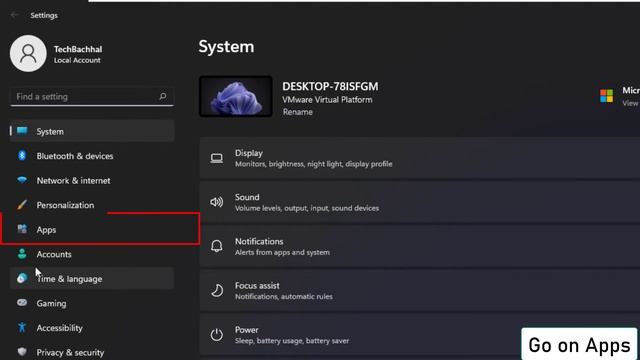Open Accounts settings
The width and height of the screenshot is (640, 360).
click(x=92, y=254)
